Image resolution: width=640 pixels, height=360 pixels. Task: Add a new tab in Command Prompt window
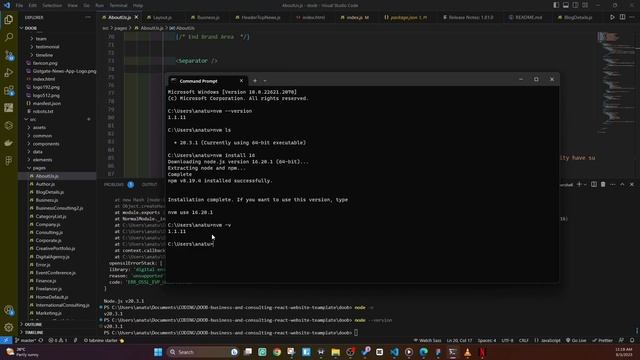pyautogui.click(x=255, y=81)
